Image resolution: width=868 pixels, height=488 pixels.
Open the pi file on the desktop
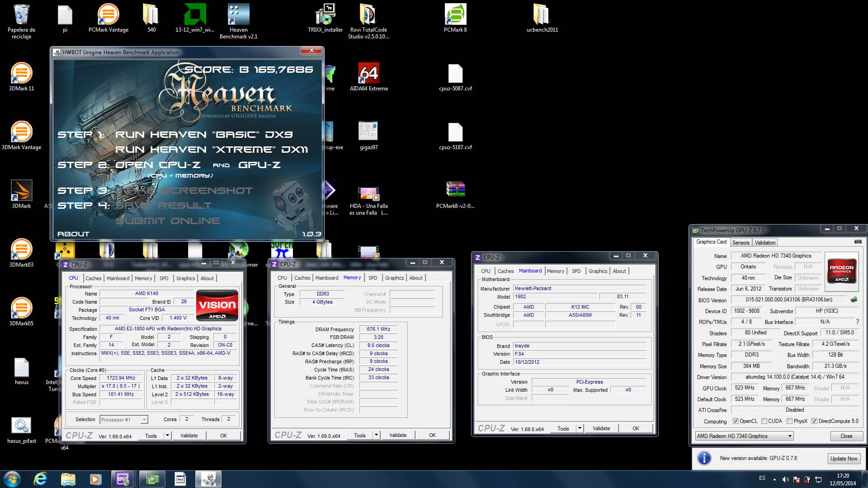(x=65, y=19)
